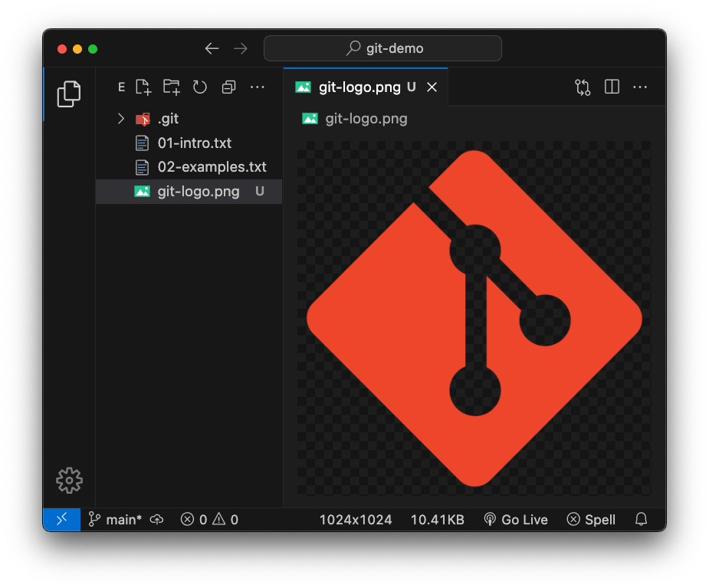Image resolution: width=709 pixels, height=588 pixels.
Task: Click the New File icon
Action: click(143, 87)
